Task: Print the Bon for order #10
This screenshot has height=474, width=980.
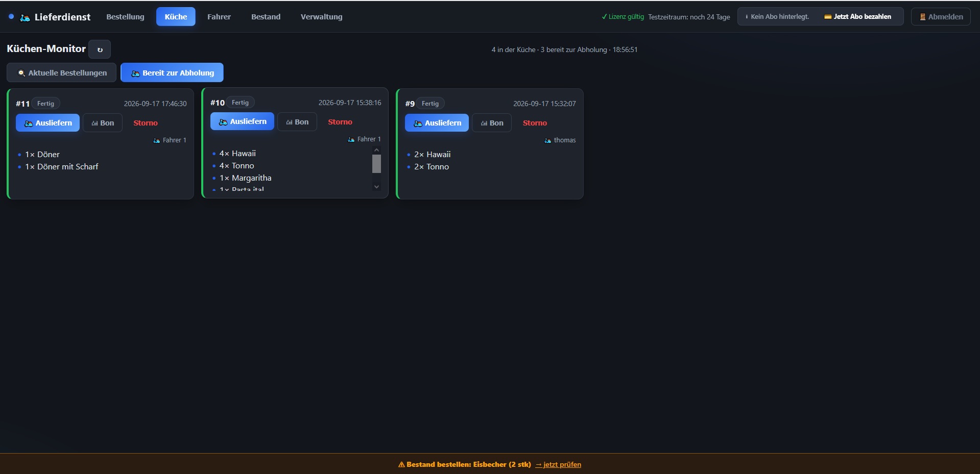Action: coord(297,122)
